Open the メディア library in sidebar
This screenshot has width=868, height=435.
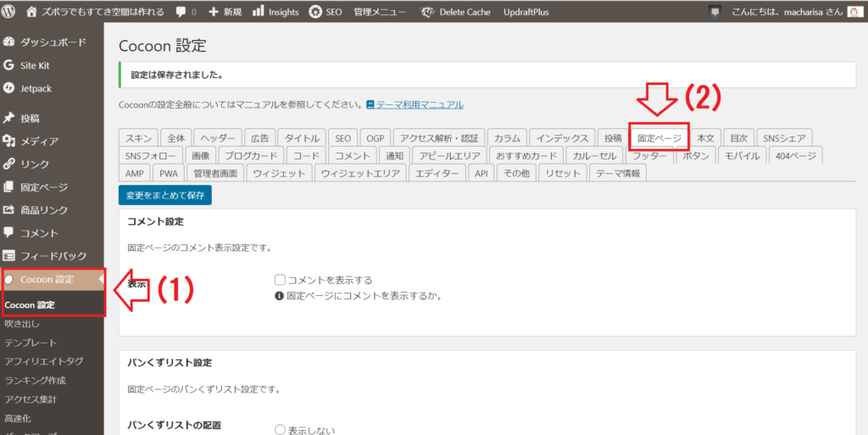[39, 141]
